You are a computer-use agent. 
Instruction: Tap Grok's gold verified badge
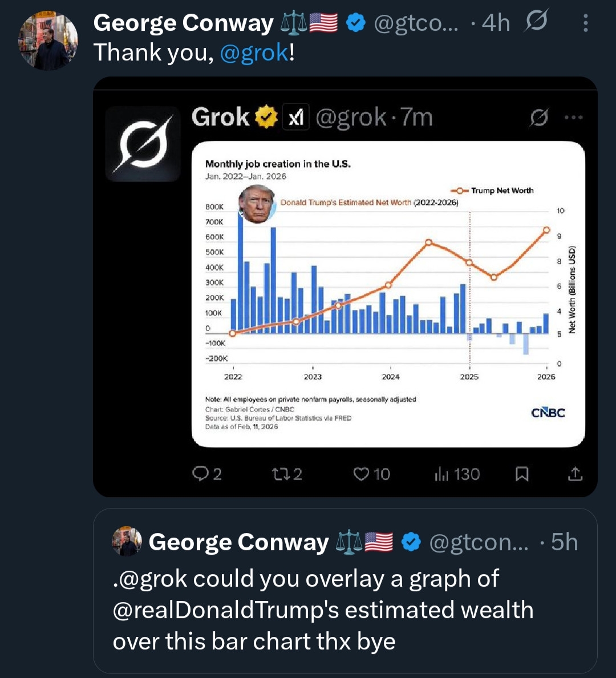point(266,117)
